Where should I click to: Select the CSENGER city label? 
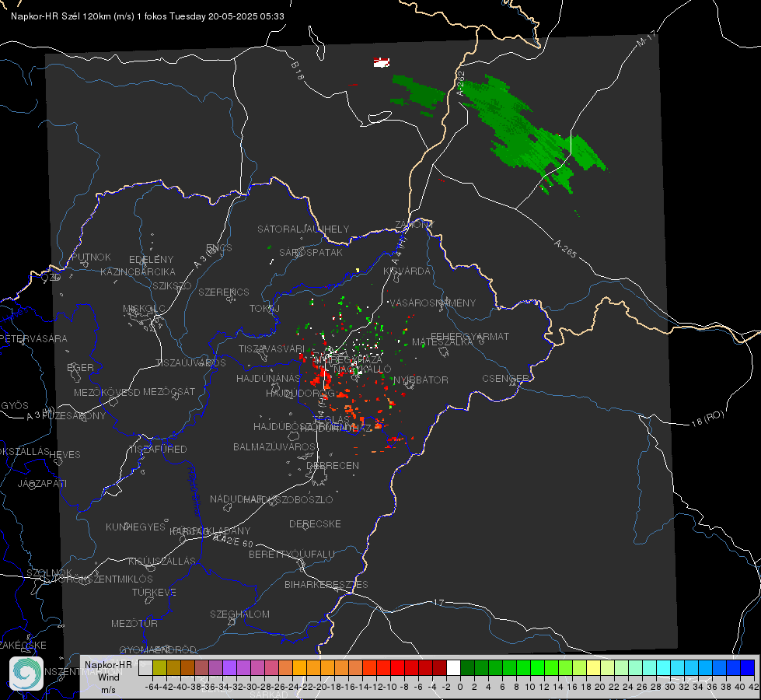tap(505, 379)
